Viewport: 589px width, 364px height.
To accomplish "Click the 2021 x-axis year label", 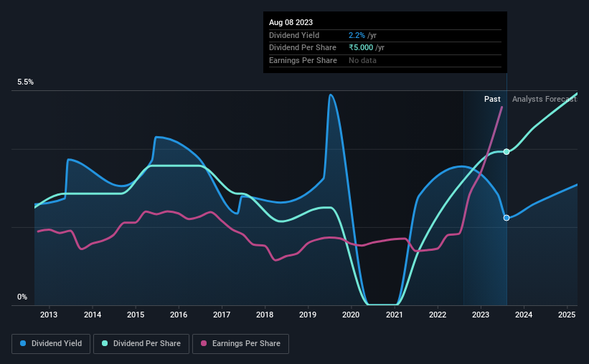I will 394,315.
